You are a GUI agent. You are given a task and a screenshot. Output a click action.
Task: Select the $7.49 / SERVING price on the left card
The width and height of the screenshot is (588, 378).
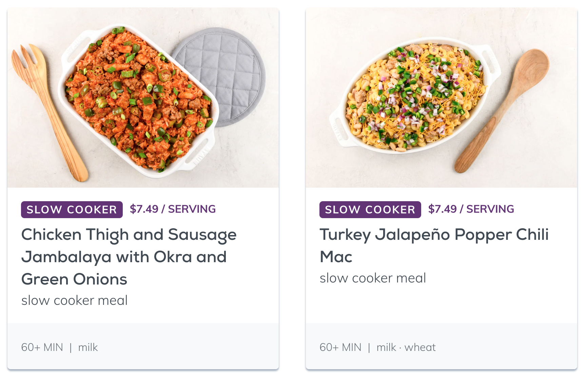[x=172, y=209]
